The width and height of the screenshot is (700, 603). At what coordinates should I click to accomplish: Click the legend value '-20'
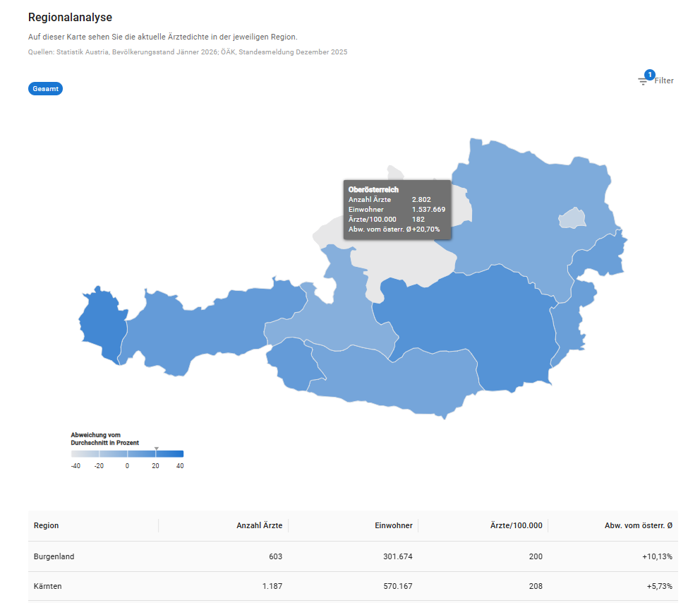point(99,466)
